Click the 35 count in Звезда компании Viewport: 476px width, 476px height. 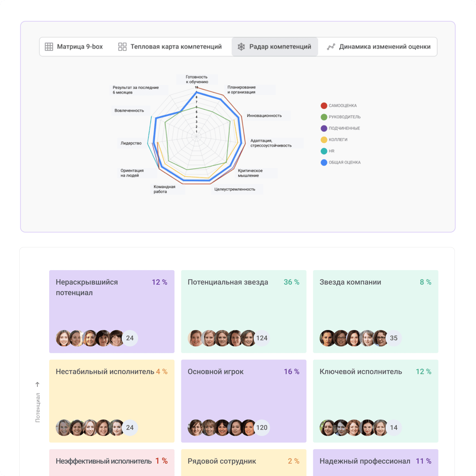point(394,338)
